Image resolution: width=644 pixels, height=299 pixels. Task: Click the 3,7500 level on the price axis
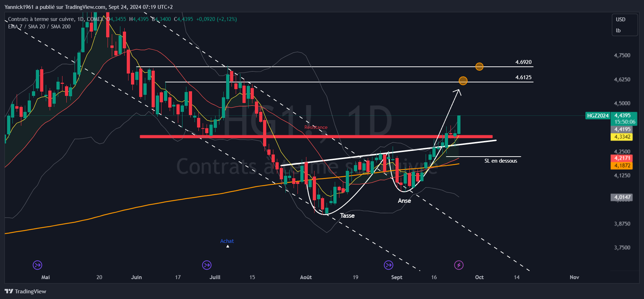pos(622,248)
